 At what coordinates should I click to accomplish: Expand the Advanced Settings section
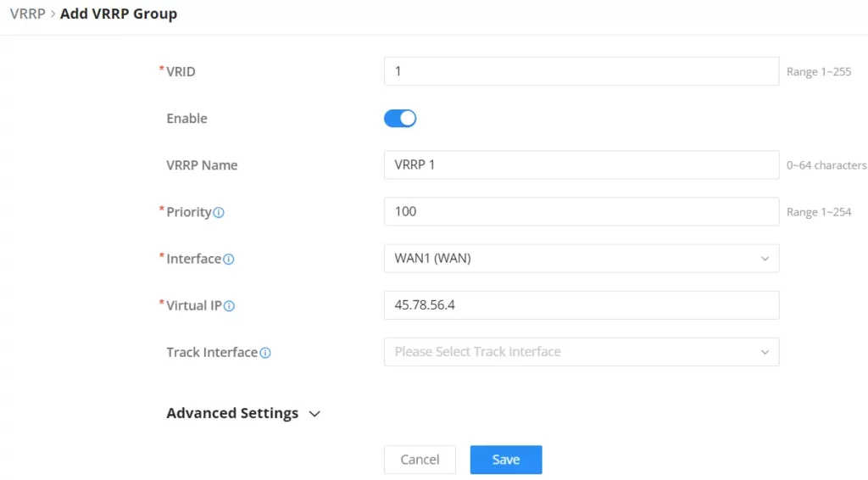pos(243,414)
